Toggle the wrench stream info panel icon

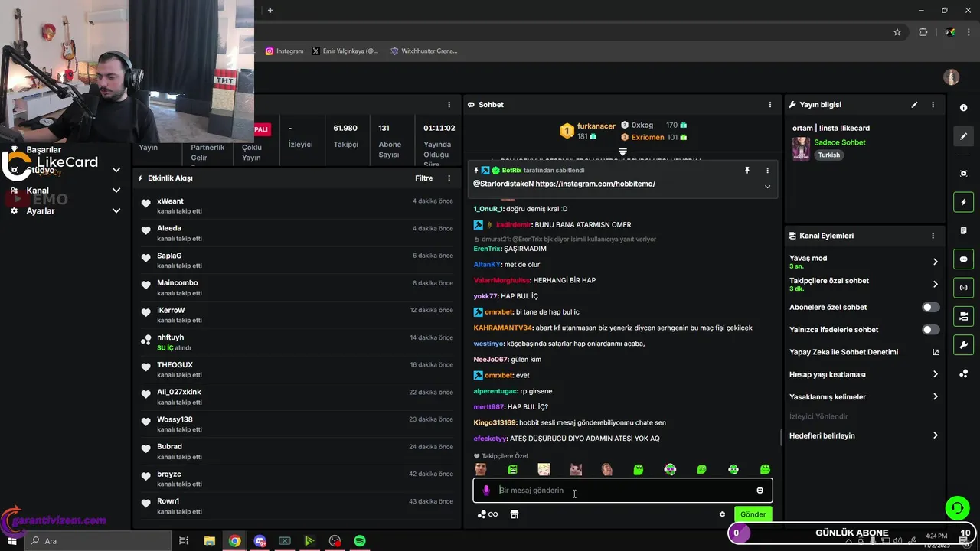coord(963,344)
